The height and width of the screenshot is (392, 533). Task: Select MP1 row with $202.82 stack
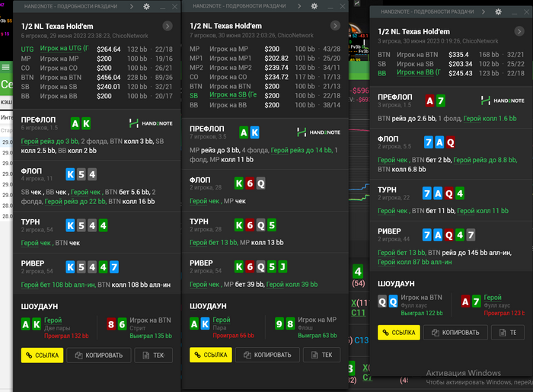265,59
